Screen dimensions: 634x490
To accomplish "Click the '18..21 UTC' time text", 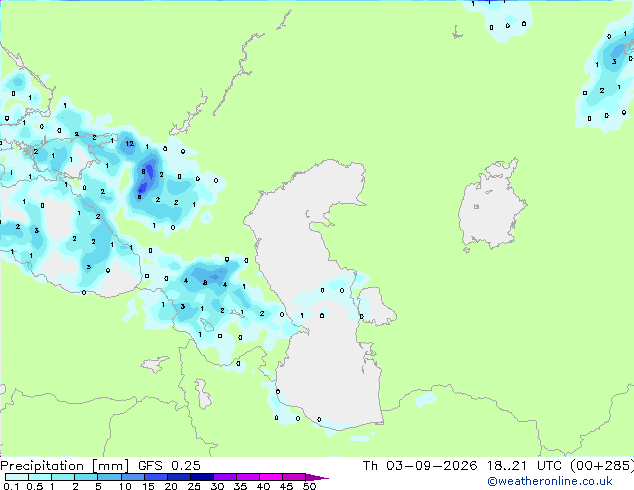I will pyautogui.click(x=524, y=466).
